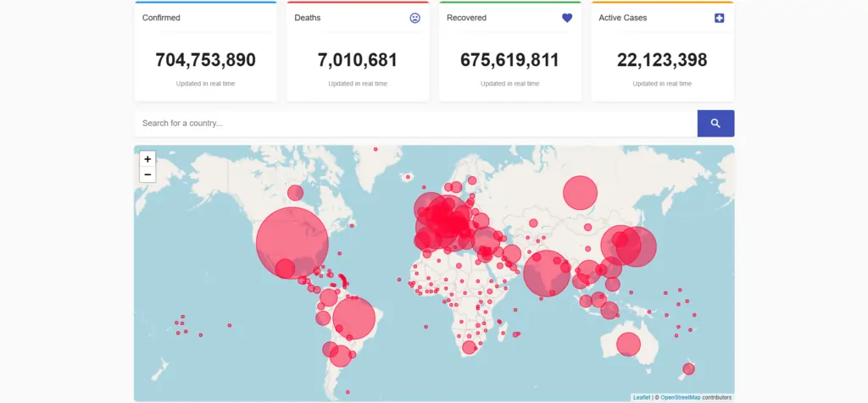Click the case circle over New Zealand
The image size is (868, 403).
click(688, 369)
